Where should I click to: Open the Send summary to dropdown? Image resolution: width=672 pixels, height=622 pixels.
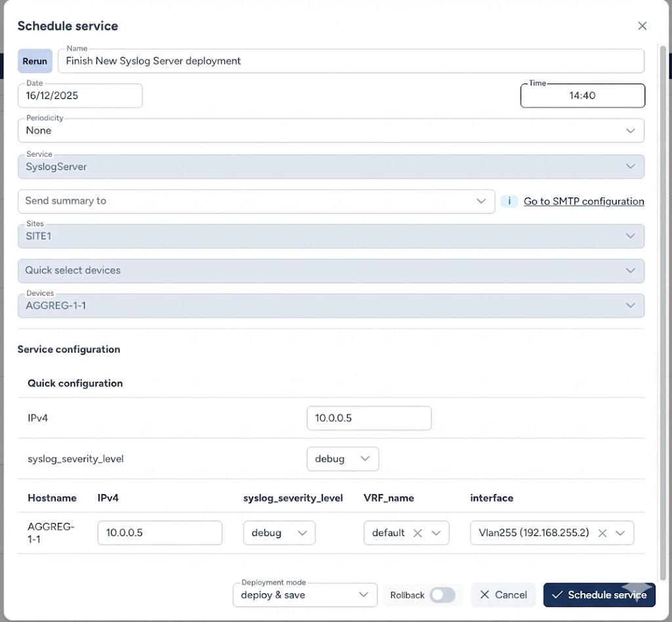click(x=256, y=201)
